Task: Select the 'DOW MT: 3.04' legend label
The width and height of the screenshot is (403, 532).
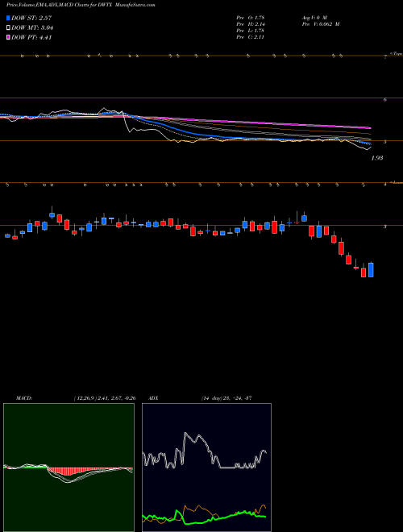Action: pos(32,28)
